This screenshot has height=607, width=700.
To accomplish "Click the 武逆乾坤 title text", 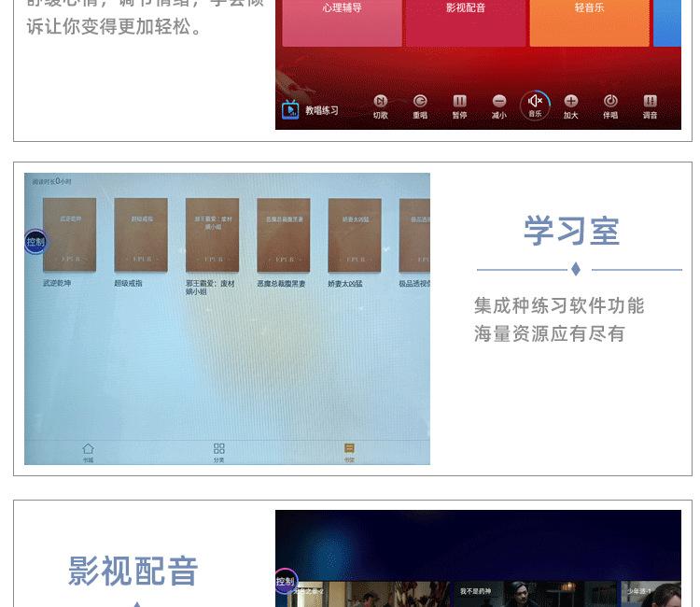I will 57,283.
